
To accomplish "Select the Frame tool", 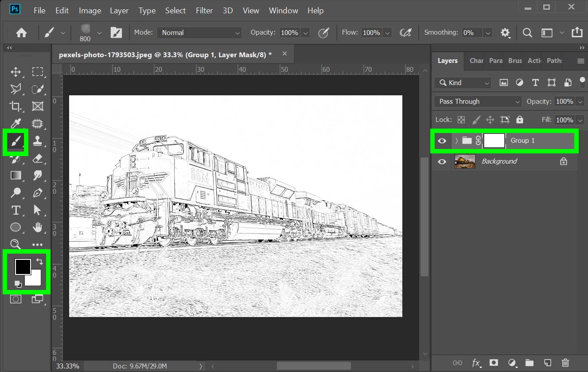I will (38, 106).
